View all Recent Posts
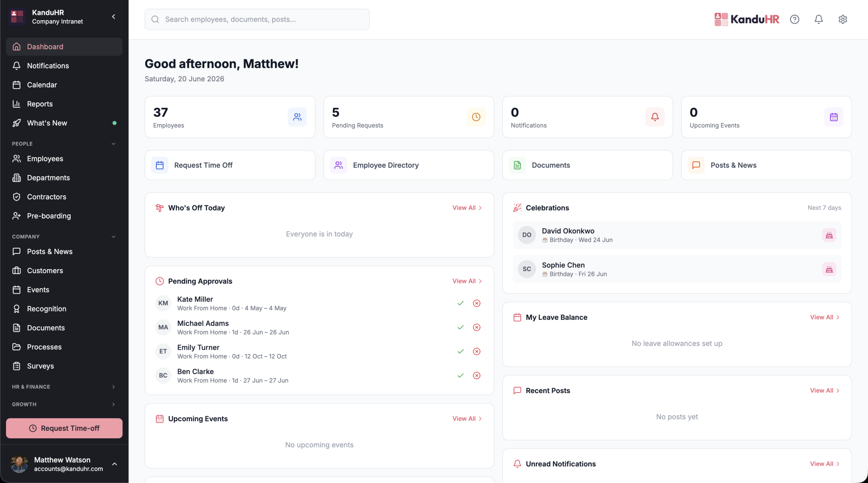This screenshot has height=483, width=868. (825, 390)
